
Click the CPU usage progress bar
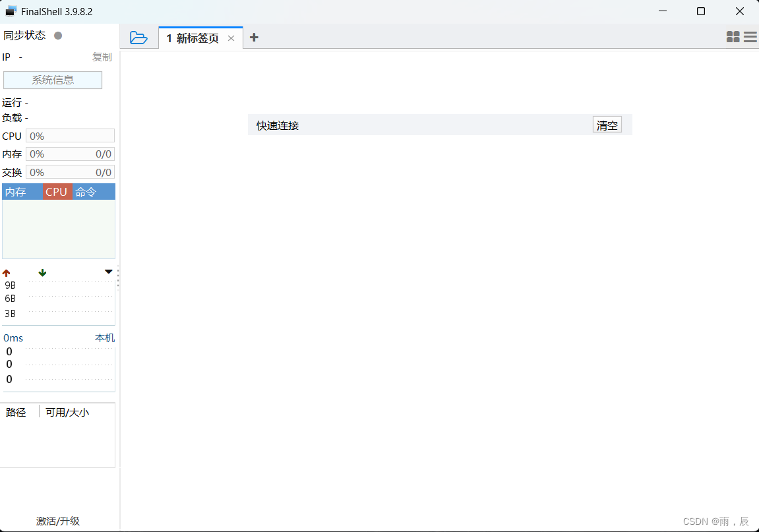point(70,136)
